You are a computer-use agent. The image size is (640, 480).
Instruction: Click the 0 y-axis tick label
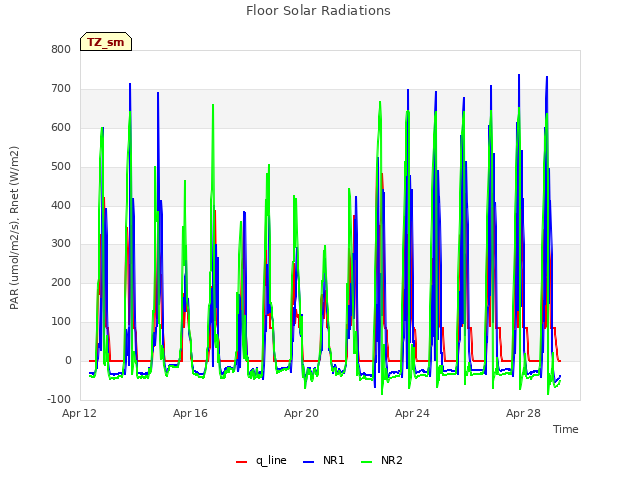[x=68, y=360]
